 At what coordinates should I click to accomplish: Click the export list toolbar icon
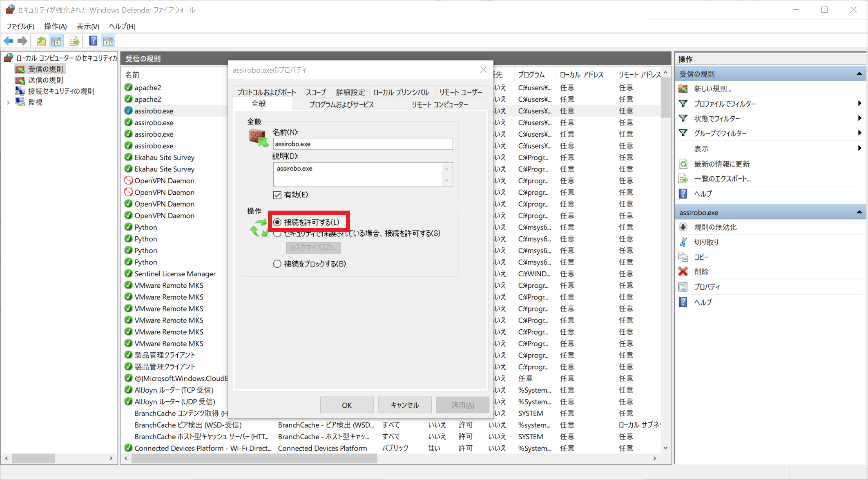(x=74, y=41)
